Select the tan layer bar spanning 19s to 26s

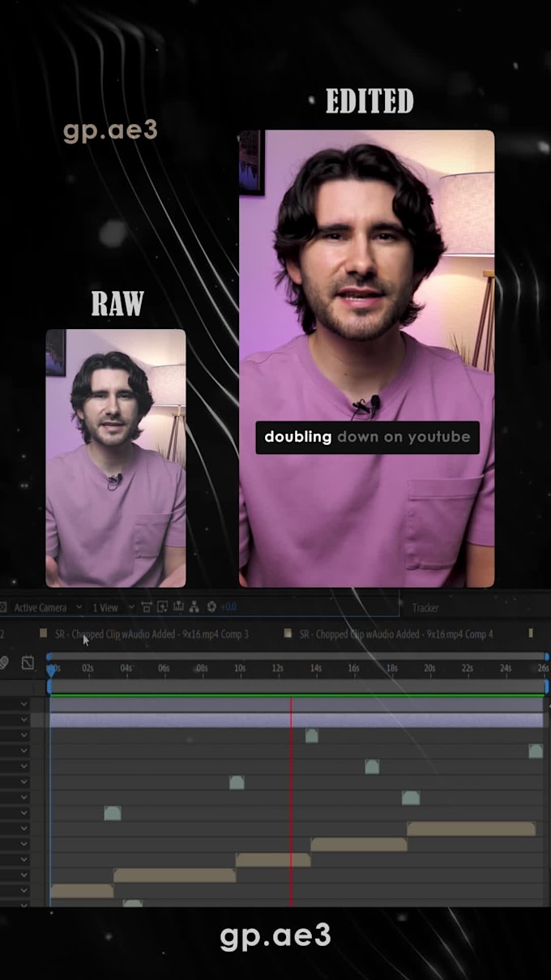coord(472,828)
